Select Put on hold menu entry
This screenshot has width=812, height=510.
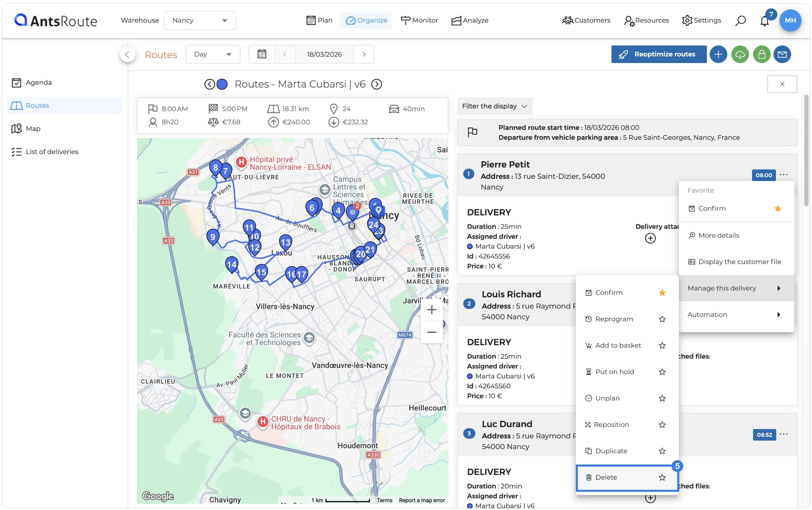[x=615, y=372]
